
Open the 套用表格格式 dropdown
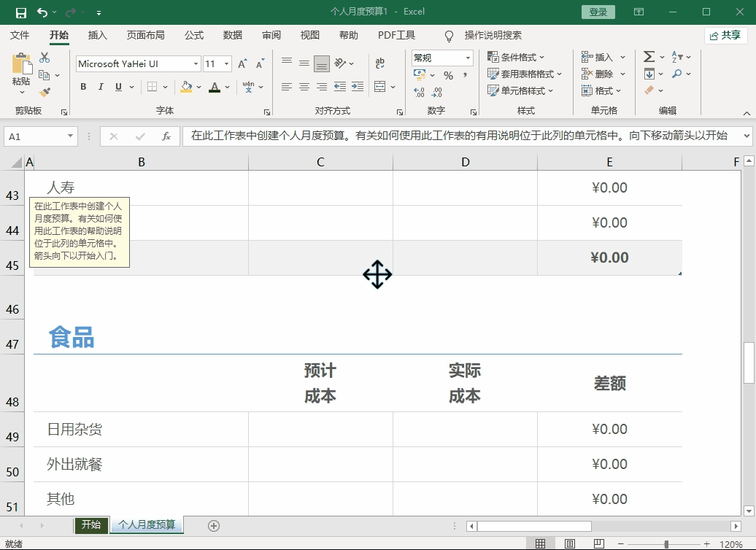[x=525, y=74]
